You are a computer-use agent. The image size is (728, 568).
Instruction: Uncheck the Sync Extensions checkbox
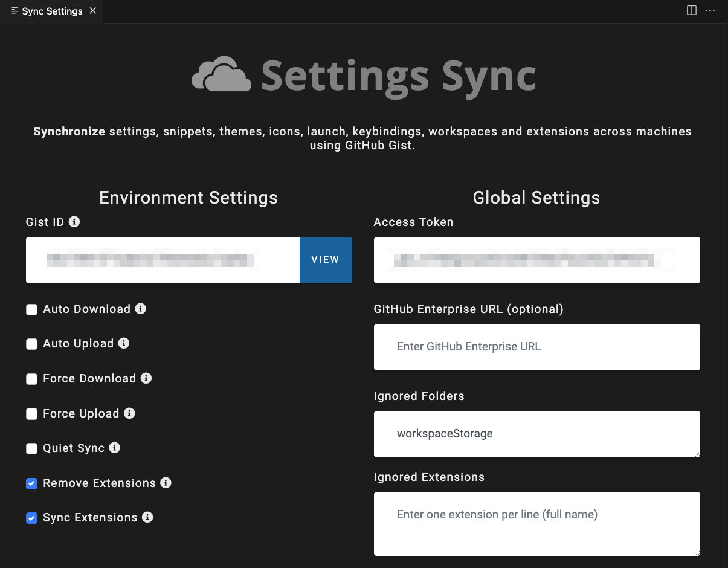pyautogui.click(x=31, y=518)
